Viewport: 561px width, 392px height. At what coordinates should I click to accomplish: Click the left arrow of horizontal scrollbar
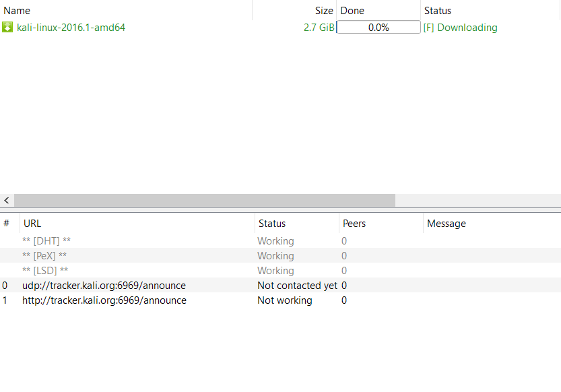[x=7, y=200]
